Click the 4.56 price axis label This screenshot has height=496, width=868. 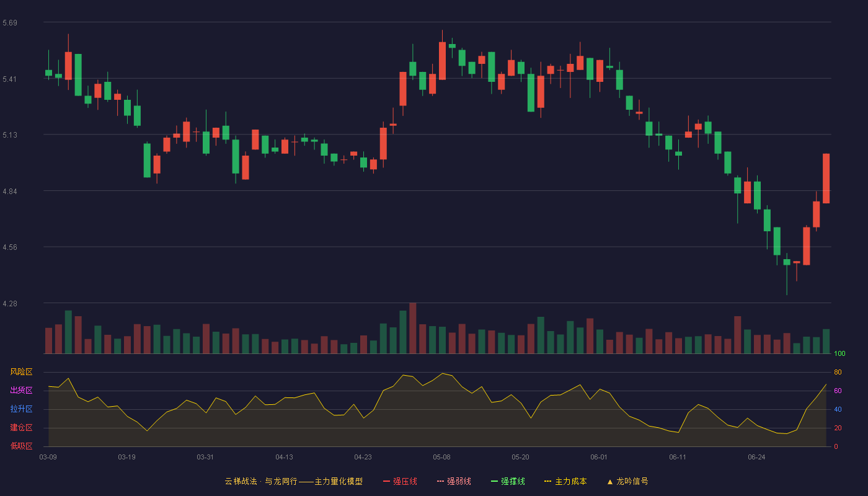[10, 247]
